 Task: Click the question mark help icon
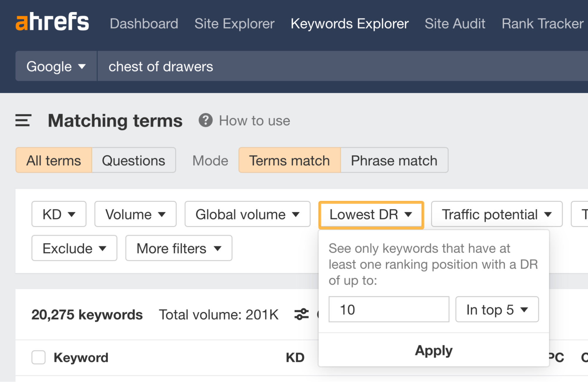click(206, 120)
